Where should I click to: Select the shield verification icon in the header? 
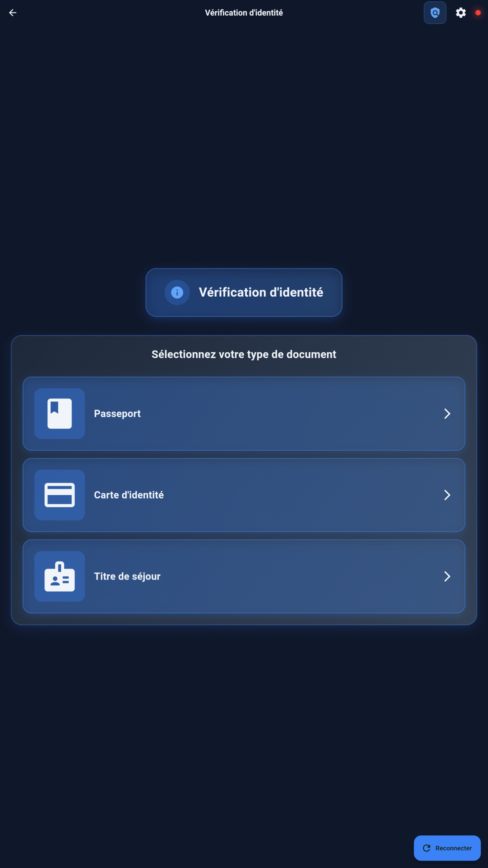[435, 13]
